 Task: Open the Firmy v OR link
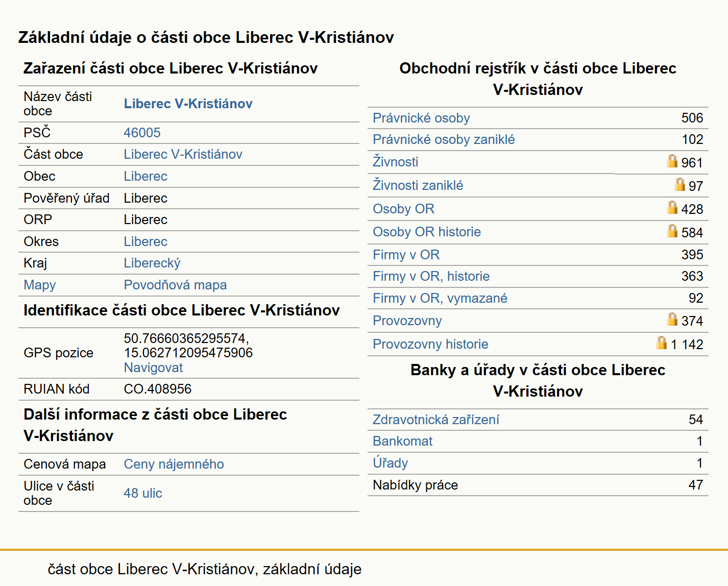(x=406, y=255)
